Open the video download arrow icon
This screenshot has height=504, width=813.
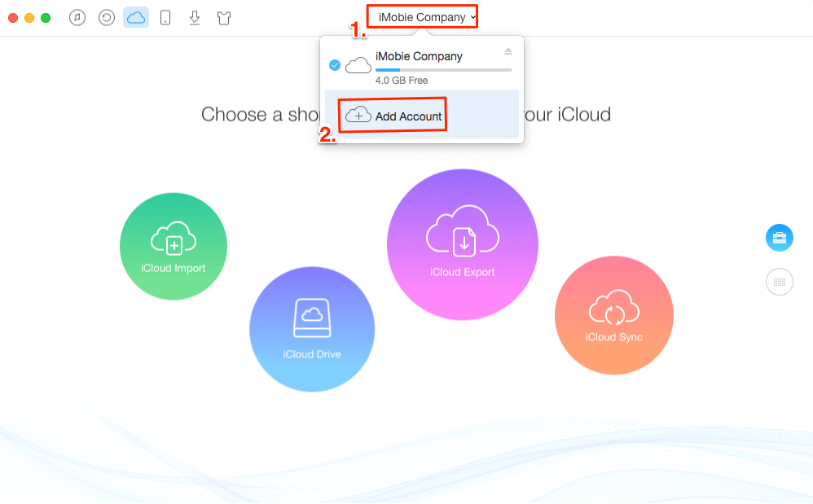[x=195, y=18]
